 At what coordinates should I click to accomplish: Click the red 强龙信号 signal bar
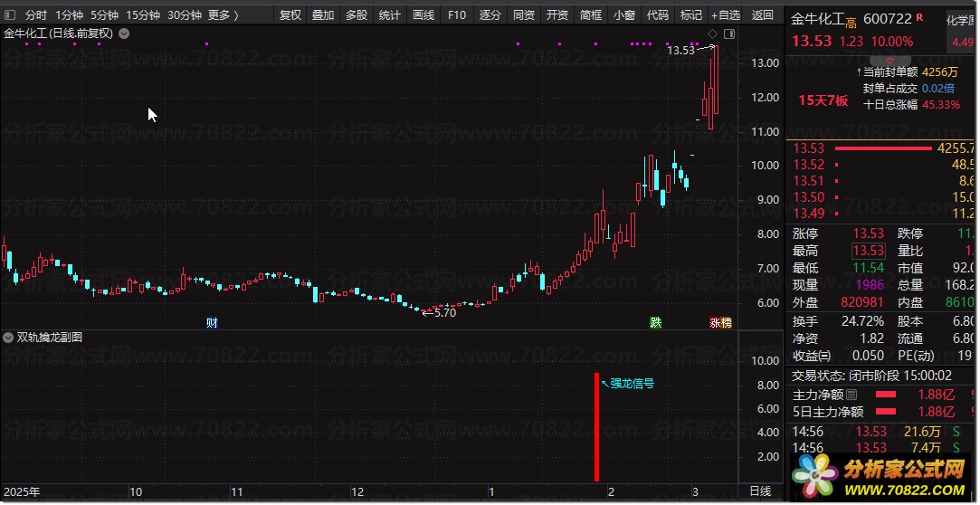point(597,427)
